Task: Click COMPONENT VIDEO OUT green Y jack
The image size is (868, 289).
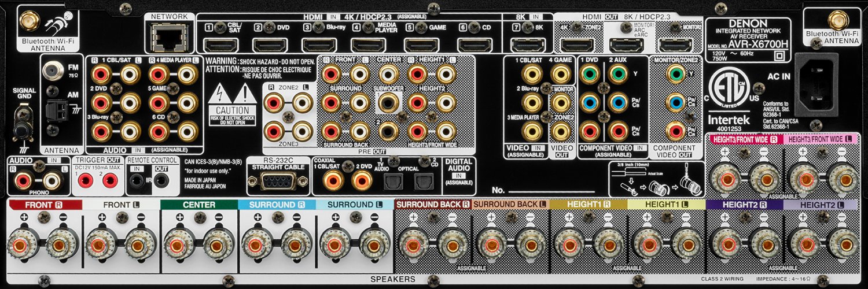Action: click(675, 73)
